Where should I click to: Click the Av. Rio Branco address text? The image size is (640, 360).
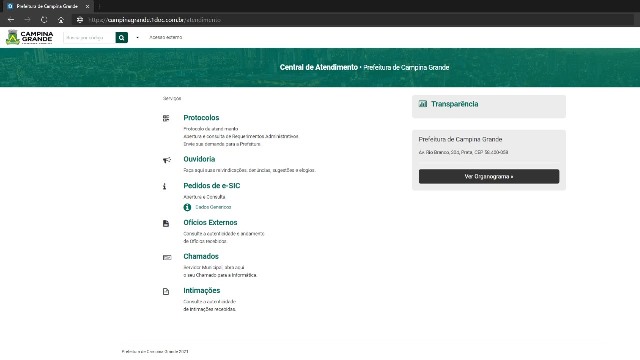click(x=463, y=152)
